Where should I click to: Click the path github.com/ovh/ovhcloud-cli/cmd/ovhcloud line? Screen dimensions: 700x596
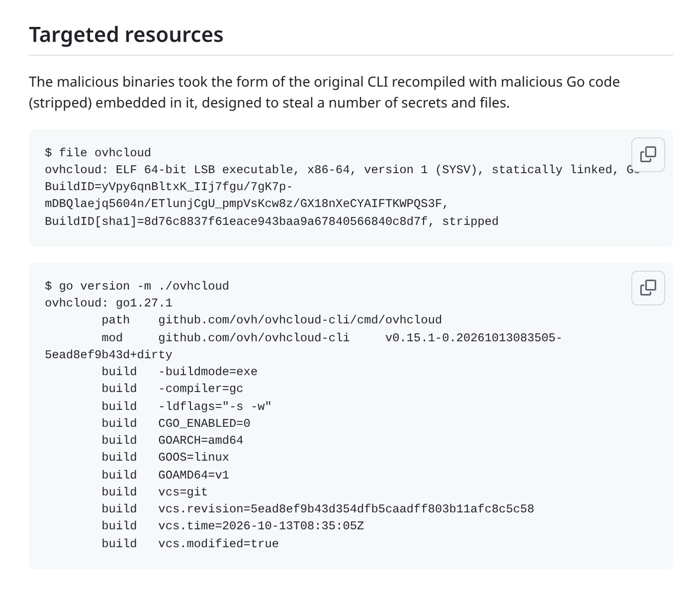pos(271,320)
